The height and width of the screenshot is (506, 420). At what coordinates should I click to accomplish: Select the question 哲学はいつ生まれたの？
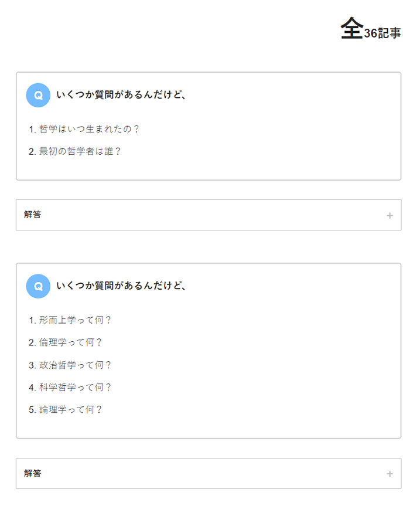(89, 129)
